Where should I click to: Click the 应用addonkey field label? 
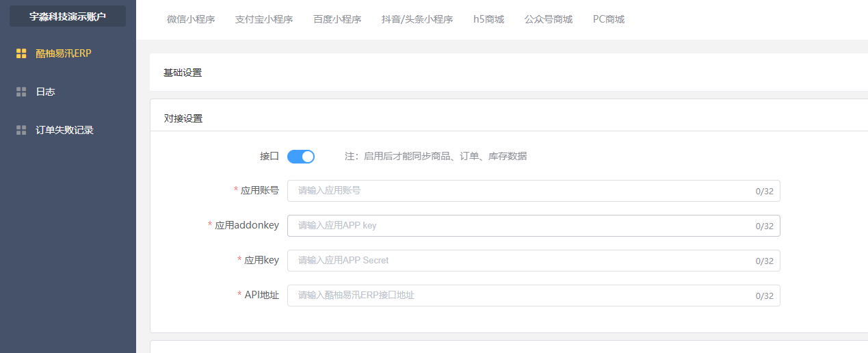(246, 225)
